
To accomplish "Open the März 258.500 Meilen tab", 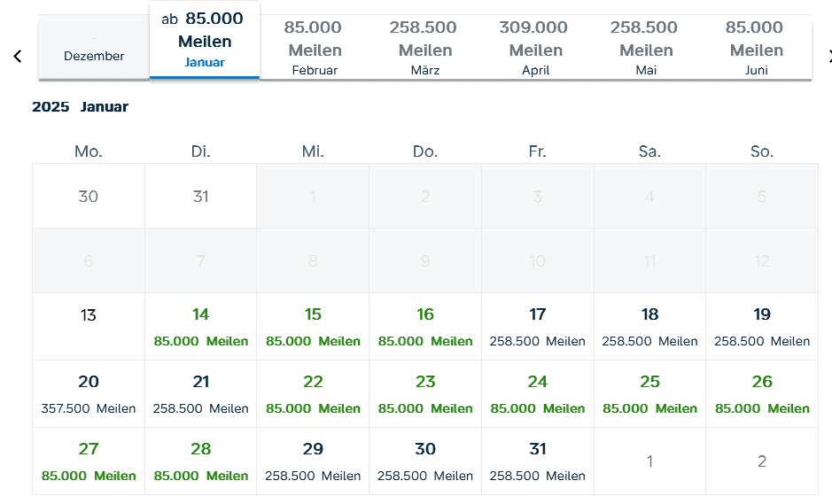I will point(425,49).
